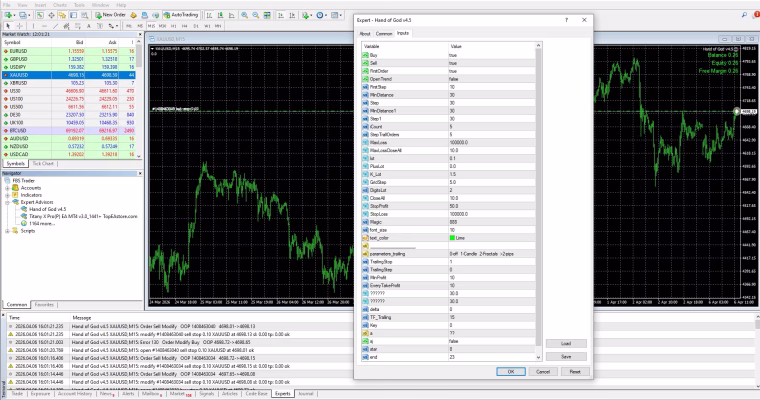Switch chart to H1 timeframe button
The image size is (760, 400).
(x=174, y=26)
